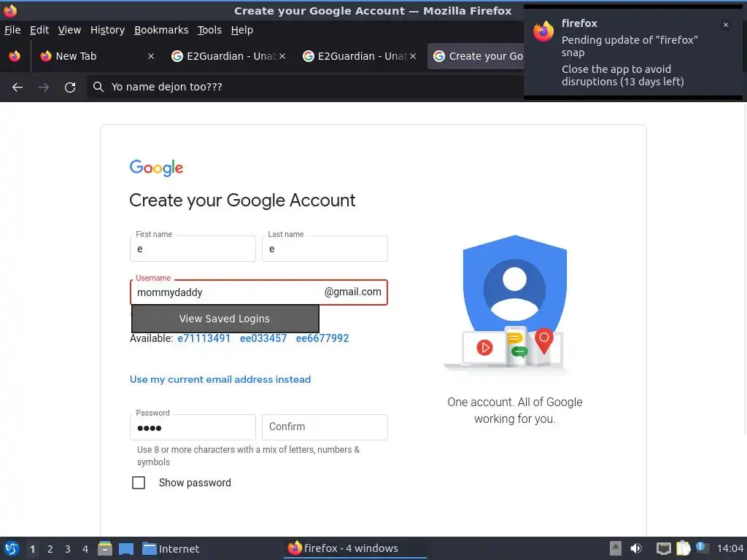Screen dimensions: 747x560
Task: Choose suggested username ee033457
Action: click(263, 338)
